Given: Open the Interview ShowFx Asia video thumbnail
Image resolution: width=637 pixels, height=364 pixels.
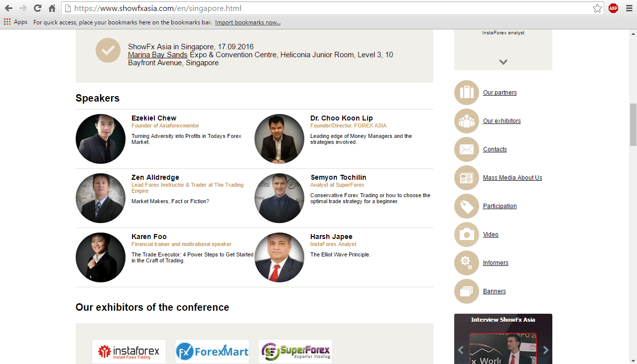Looking at the screenshot, I should coord(503,349).
